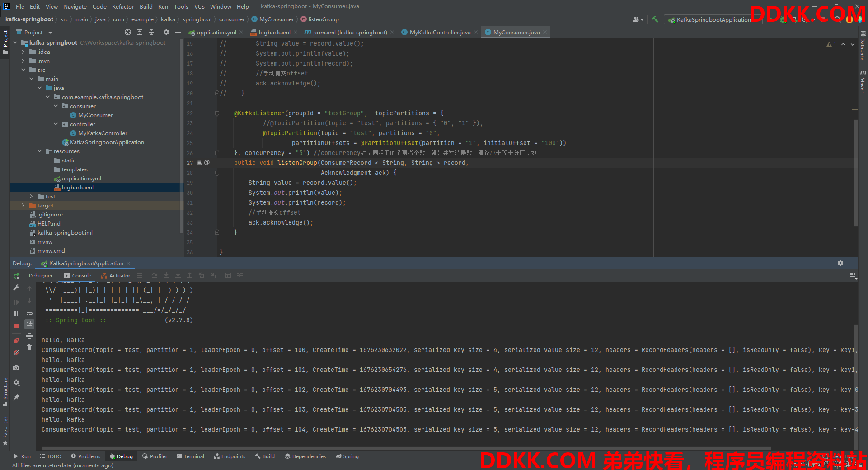Screen dimensions: 868x470
Task: Open Dependencies tool window
Action: coord(305,456)
